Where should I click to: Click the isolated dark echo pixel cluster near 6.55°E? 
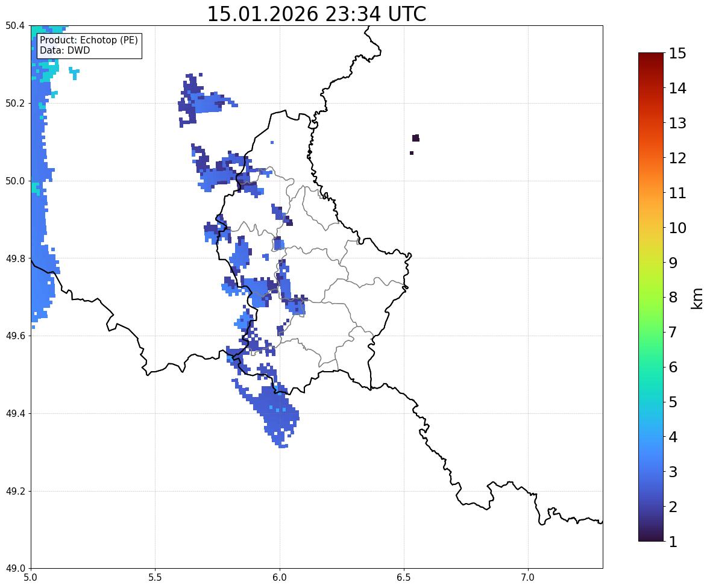pos(415,138)
